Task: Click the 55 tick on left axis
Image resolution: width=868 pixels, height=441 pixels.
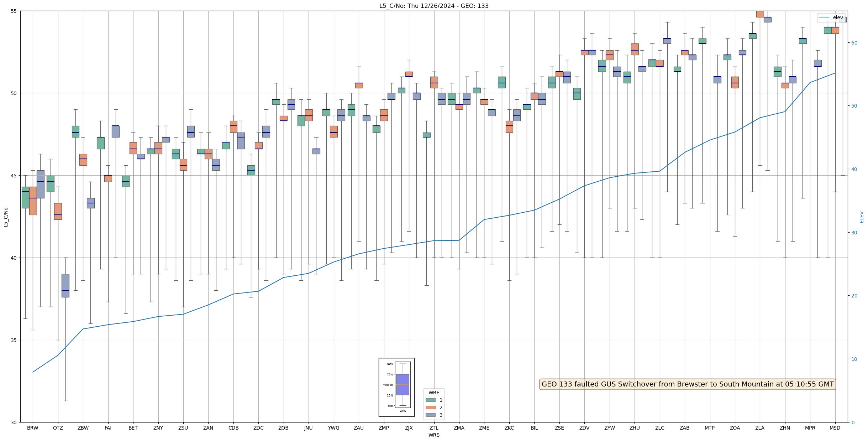Action: point(14,11)
